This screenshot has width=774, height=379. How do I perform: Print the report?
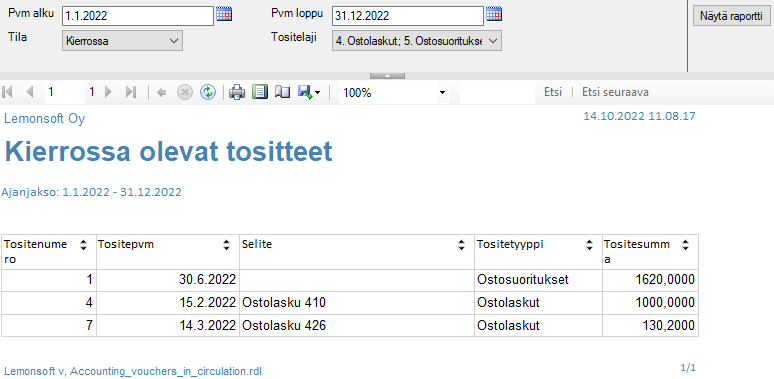point(237,92)
